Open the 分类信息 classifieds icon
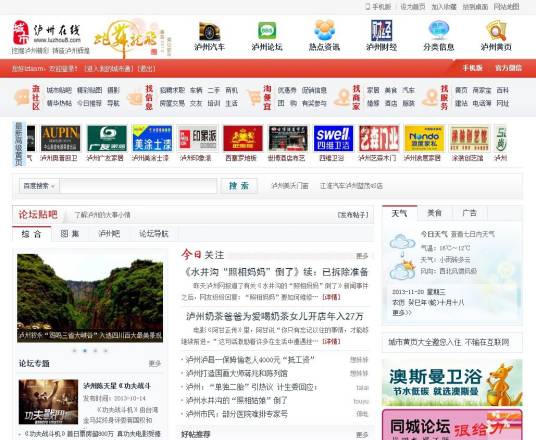This screenshot has width=536, height=440. [x=439, y=30]
